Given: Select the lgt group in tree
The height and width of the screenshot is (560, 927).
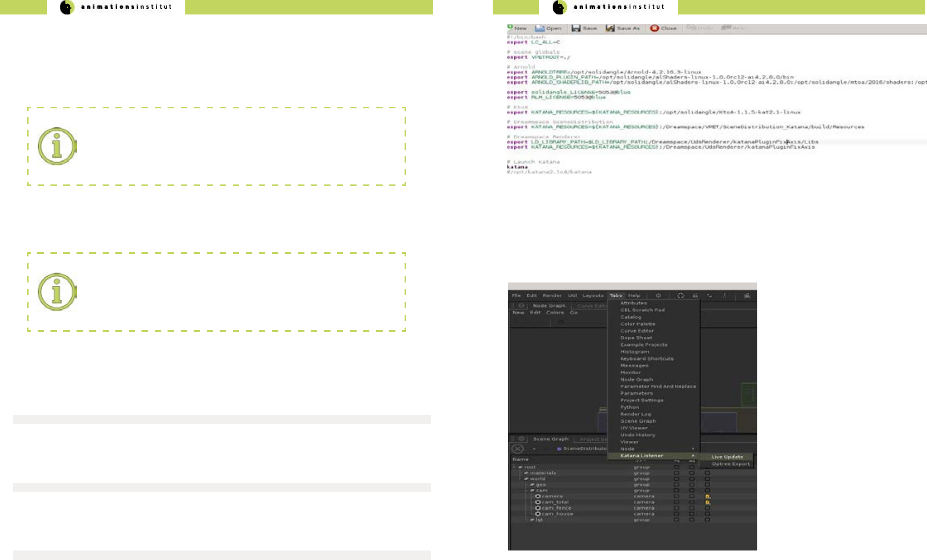Looking at the screenshot, I should [x=539, y=520].
